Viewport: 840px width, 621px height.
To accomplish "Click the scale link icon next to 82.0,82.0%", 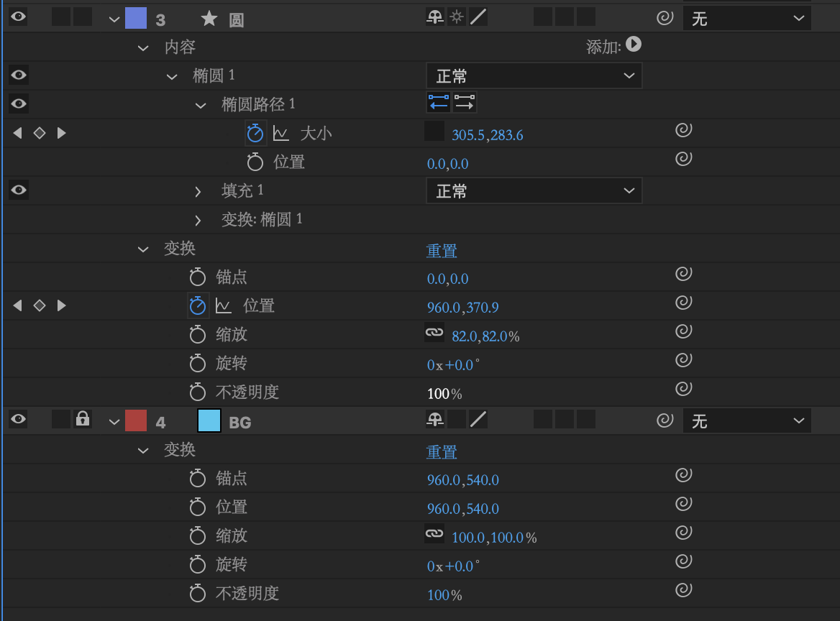I will [x=434, y=333].
